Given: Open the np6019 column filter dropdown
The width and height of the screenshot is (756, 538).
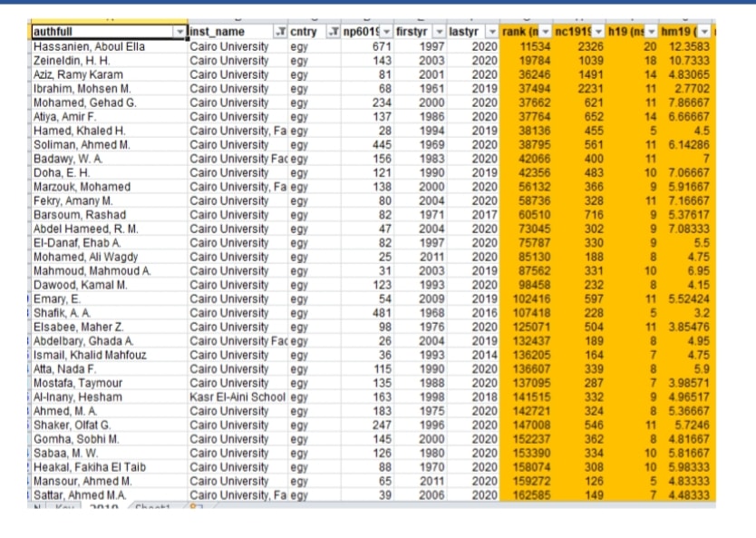Looking at the screenshot, I should click(386, 32).
